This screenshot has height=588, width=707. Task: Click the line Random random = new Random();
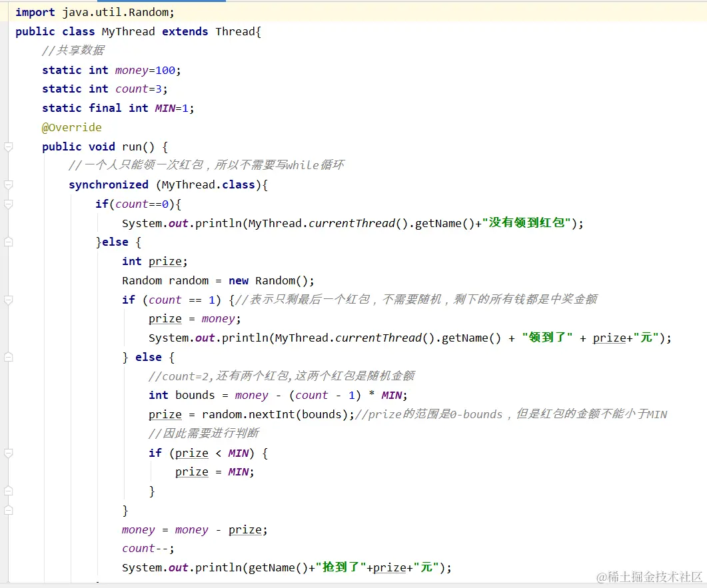[x=218, y=281]
